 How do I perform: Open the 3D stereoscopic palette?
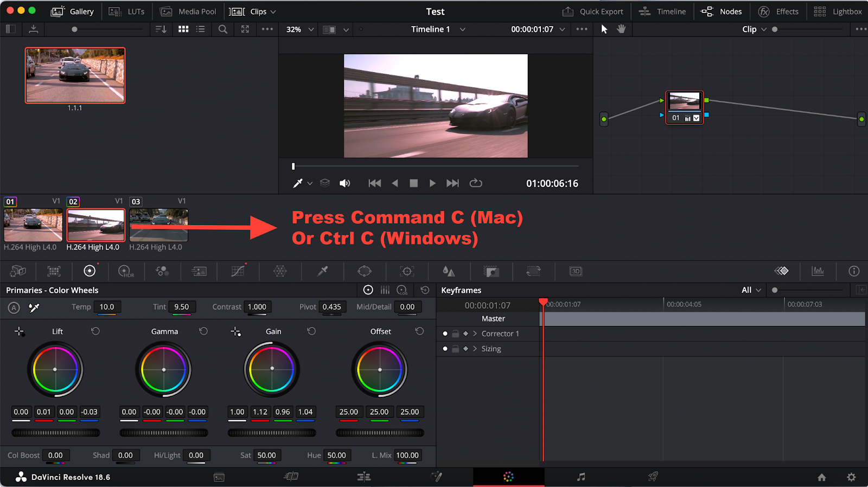pos(576,271)
